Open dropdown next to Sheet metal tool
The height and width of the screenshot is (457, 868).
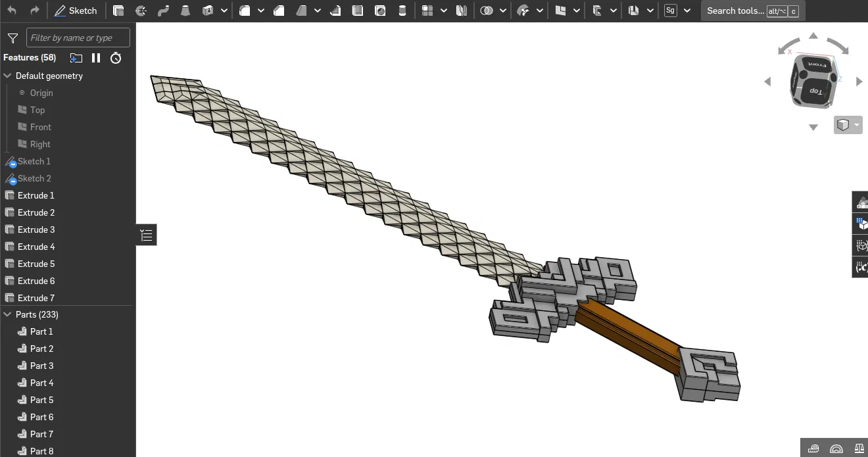(x=650, y=11)
